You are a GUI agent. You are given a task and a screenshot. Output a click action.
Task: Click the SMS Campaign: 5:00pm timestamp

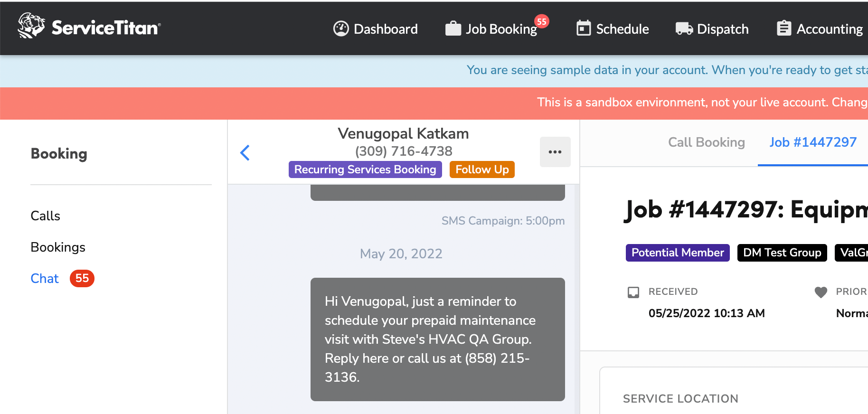(x=503, y=221)
